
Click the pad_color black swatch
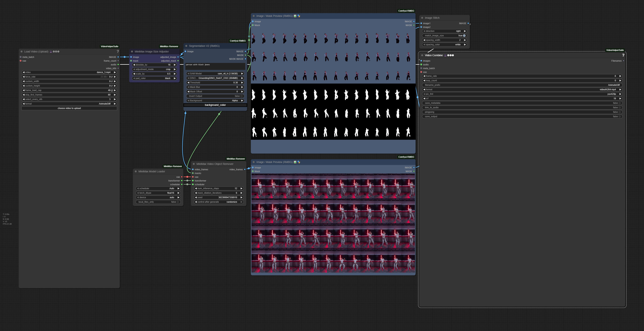168,78
